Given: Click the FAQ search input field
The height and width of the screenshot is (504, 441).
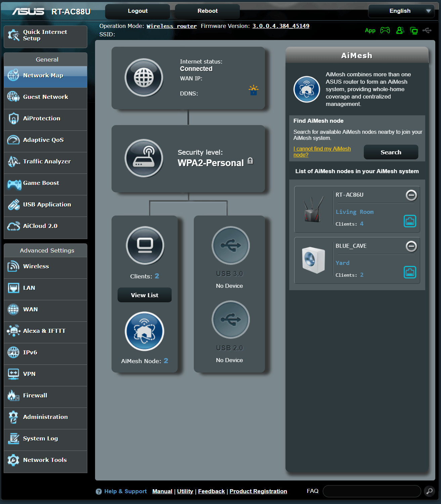Looking at the screenshot, I should [372, 491].
